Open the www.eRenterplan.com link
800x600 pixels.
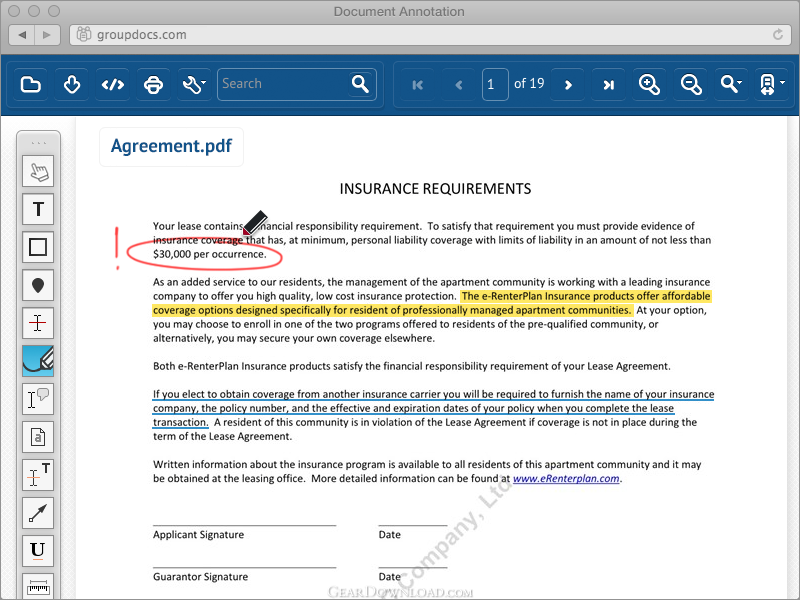(x=566, y=479)
